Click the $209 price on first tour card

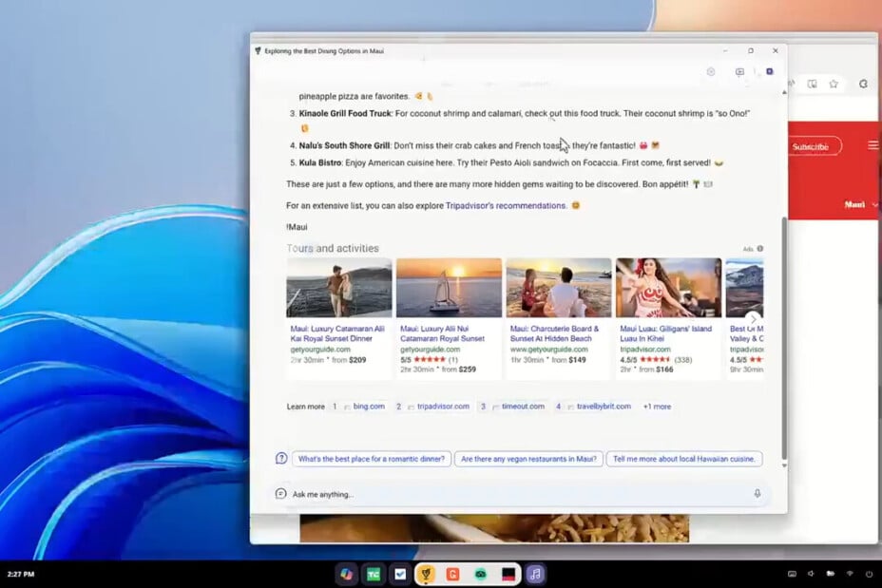click(357, 360)
